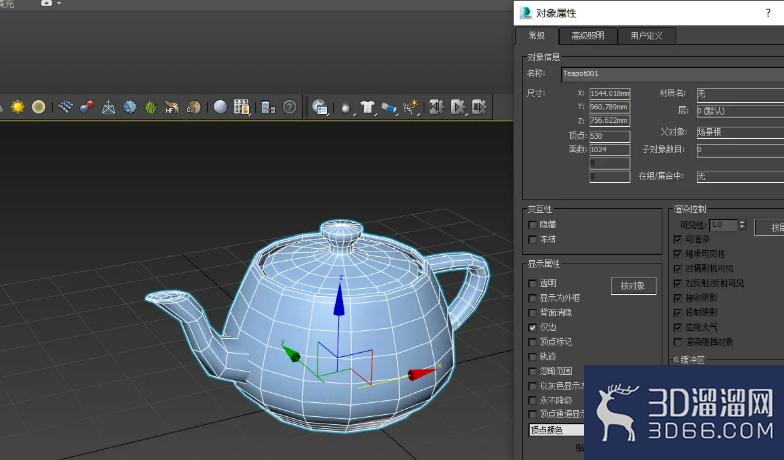Open MassFX world parameters globe icon
The image size is (784, 460).
[x=320, y=106]
